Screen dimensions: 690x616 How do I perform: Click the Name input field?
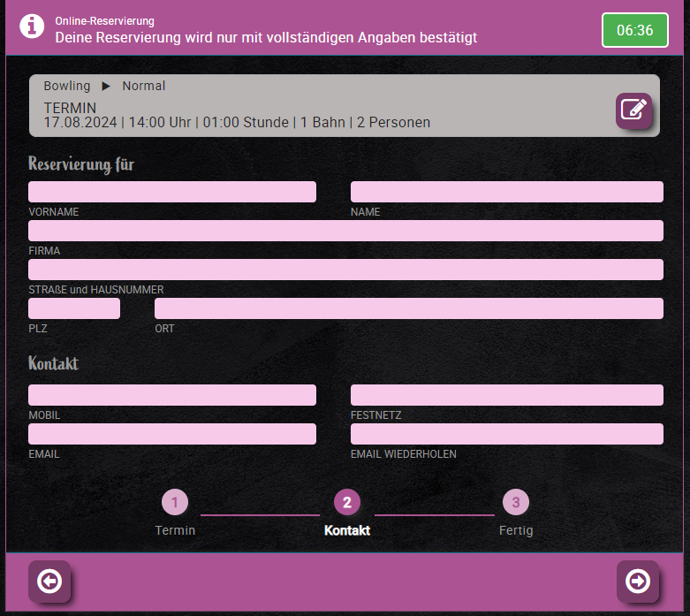tap(506, 192)
